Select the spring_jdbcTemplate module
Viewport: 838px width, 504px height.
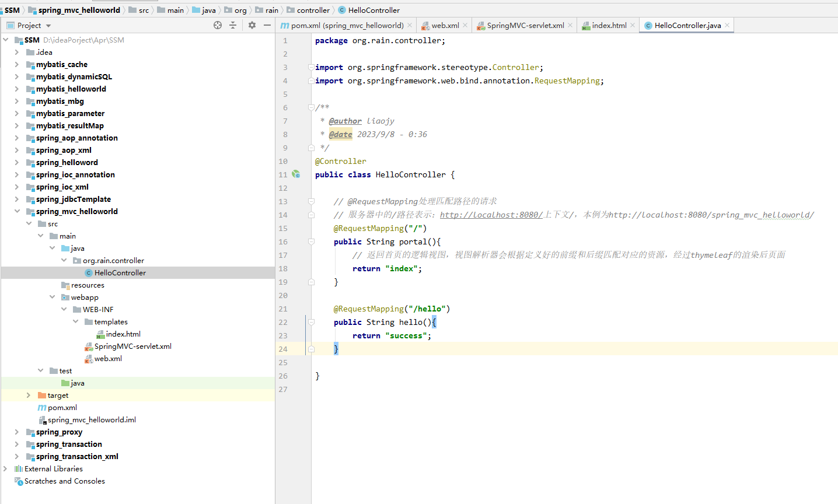pyautogui.click(x=68, y=199)
